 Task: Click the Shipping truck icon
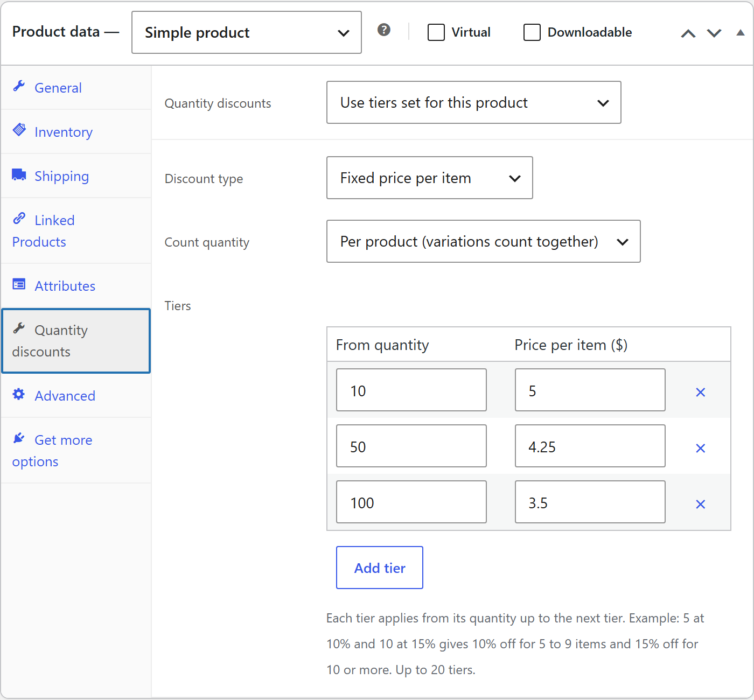pyautogui.click(x=19, y=174)
